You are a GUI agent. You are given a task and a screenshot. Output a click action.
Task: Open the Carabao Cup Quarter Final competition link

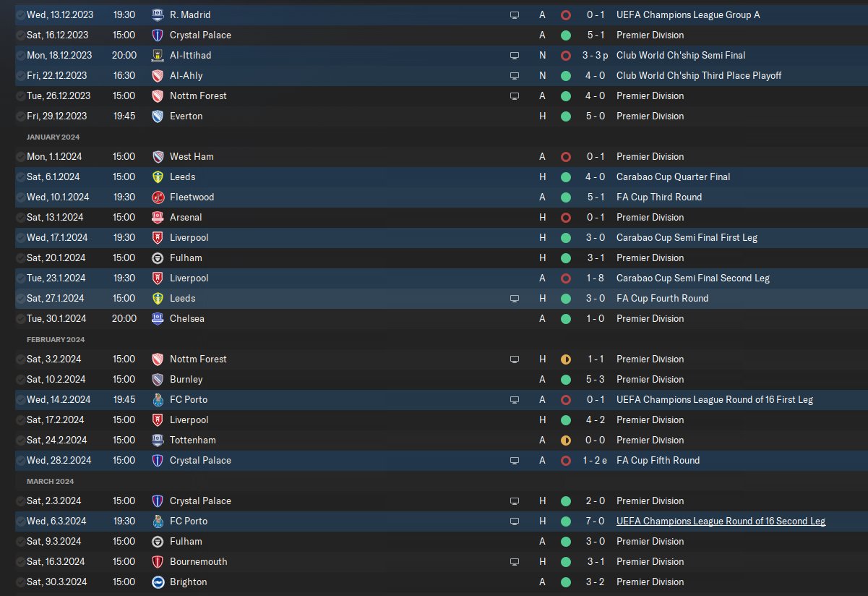[x=673, y=176]
